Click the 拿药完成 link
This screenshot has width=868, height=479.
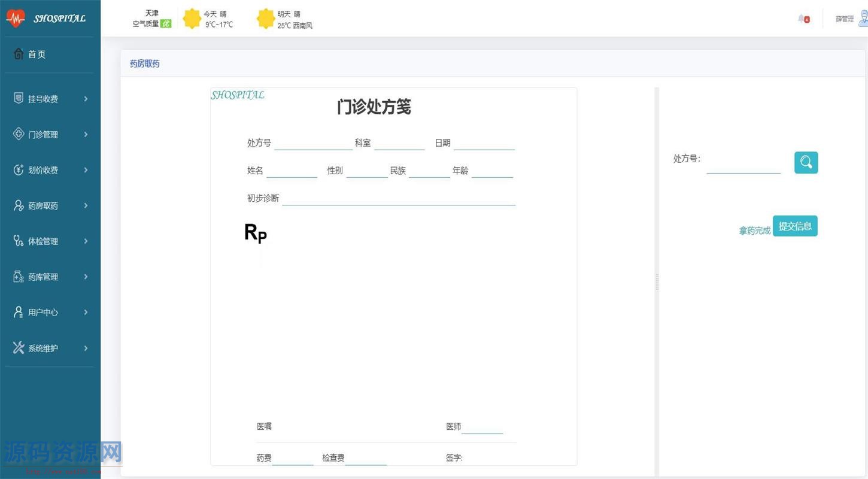pos(755,231)
